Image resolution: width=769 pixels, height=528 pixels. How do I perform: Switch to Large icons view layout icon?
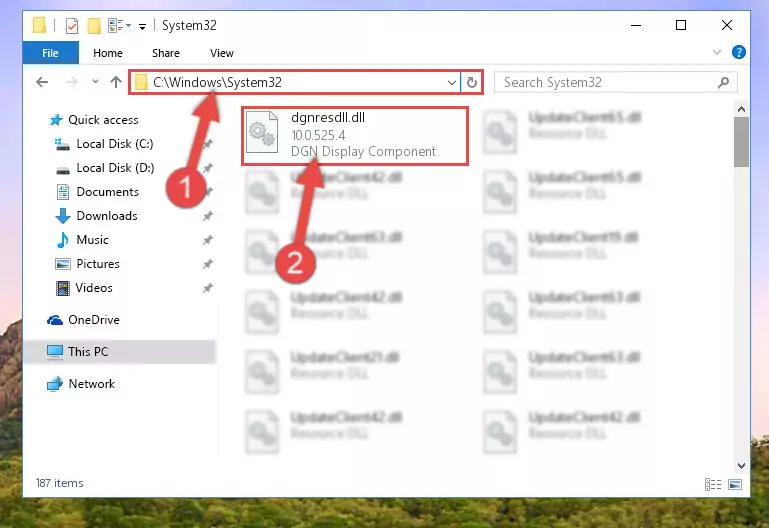pos(735,484)
